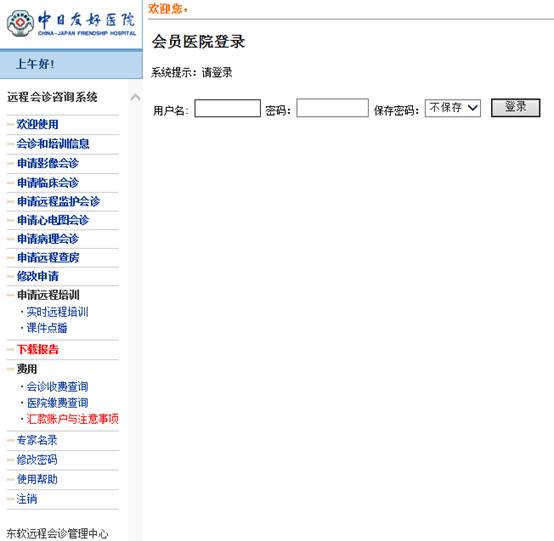The width and height of the screenshot is (554, 541).
Task: Open the 申请心电图会诊 link
Action: click(x=53, y=220)
